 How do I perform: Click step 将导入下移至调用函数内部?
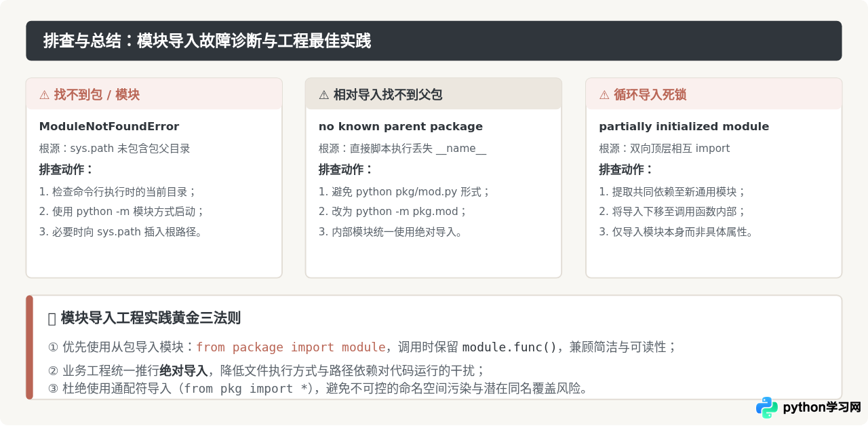tap(673, 211)
